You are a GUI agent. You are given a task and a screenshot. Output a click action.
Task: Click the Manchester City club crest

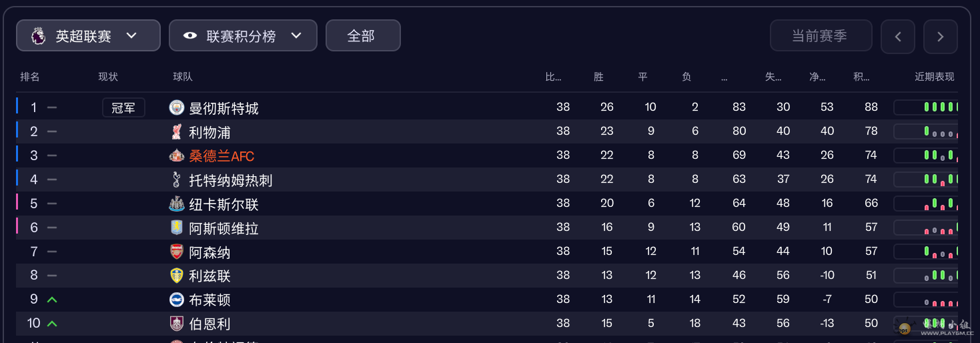pyautogui.click(x=176, y=107)
